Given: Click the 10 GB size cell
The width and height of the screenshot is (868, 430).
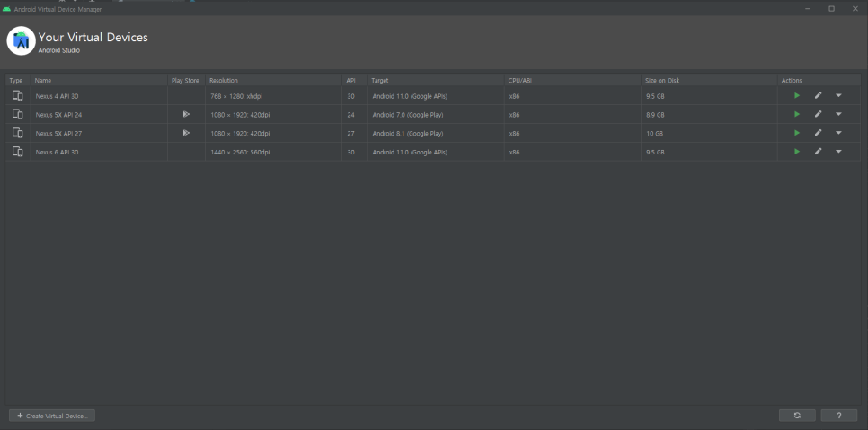Looking at the screenshot, I should pos(709,134).
